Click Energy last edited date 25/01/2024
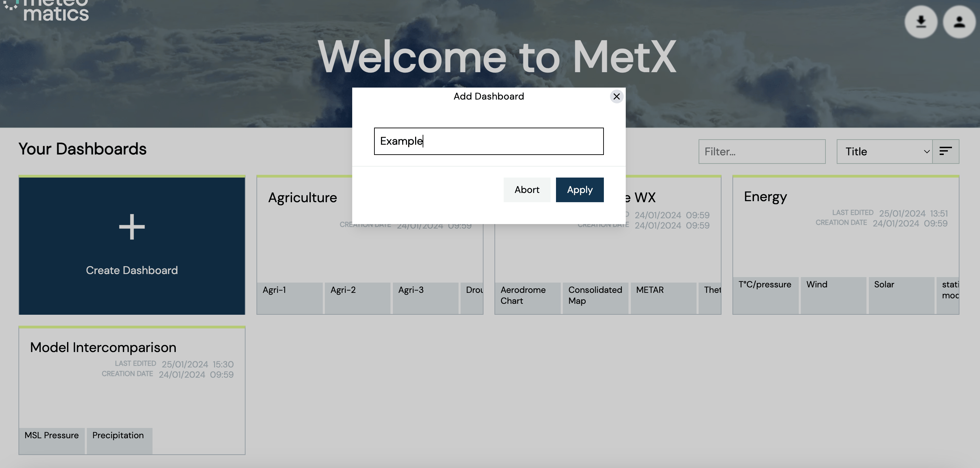Image resolution: width=980 pixels, height=468 pixels. (902, 213)
